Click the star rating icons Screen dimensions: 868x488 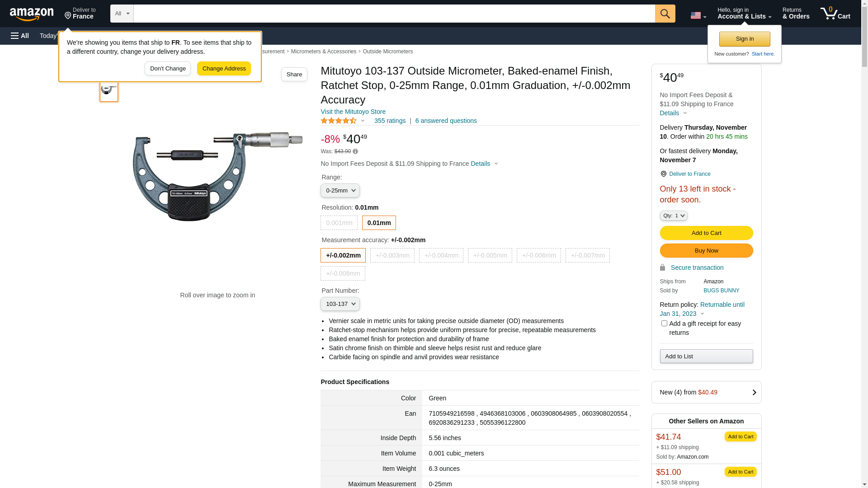(x=339, y=121)
